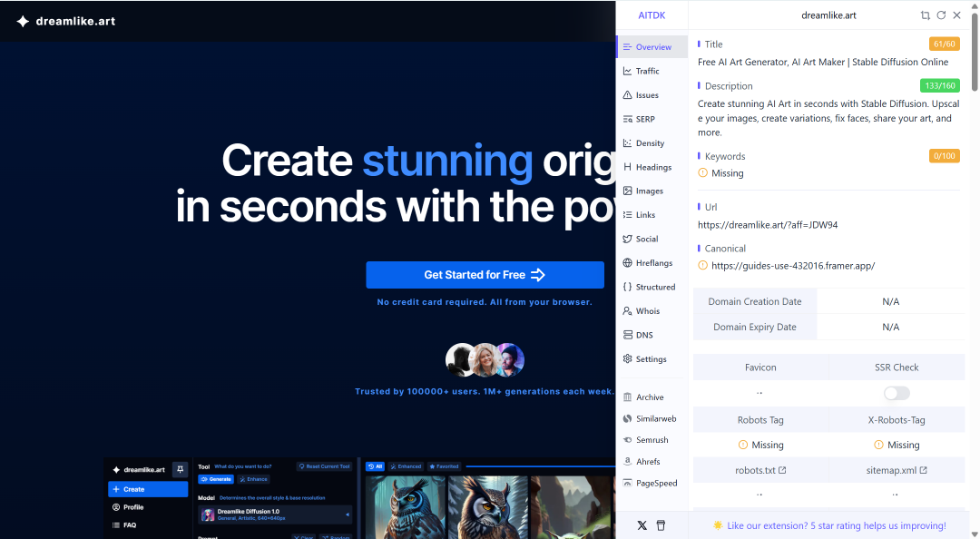The width and height of the screenshot is (980, 539).
Task: Click FAQ in the app preview sidebar
Action: (124, 525)
